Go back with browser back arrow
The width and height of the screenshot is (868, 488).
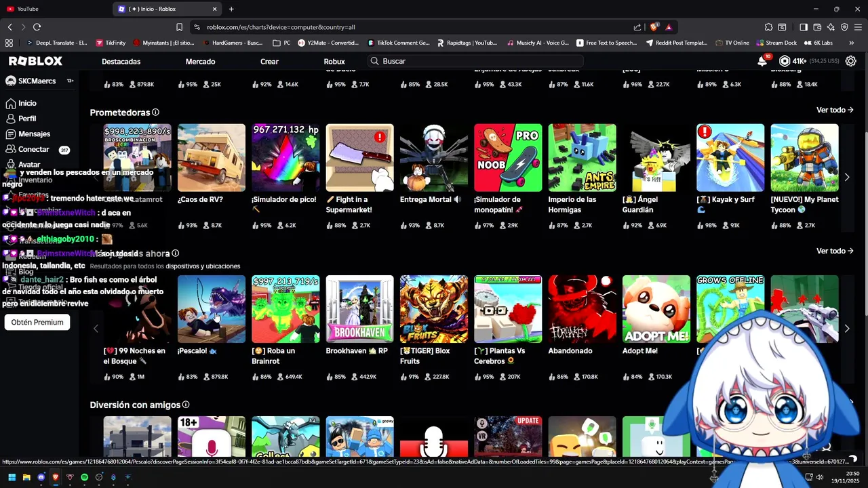(x=9, y=27)
